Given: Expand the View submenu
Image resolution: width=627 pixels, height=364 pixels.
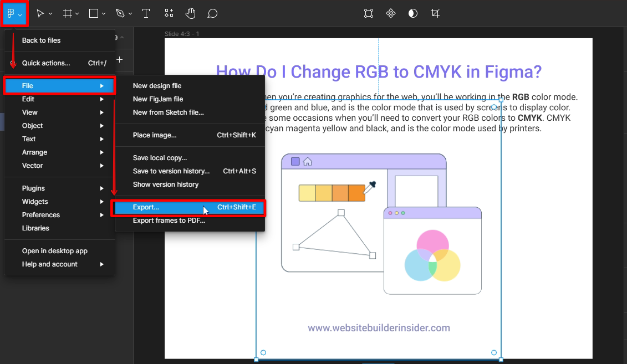Looking at the screenshot, I should [x=59, y=112].
